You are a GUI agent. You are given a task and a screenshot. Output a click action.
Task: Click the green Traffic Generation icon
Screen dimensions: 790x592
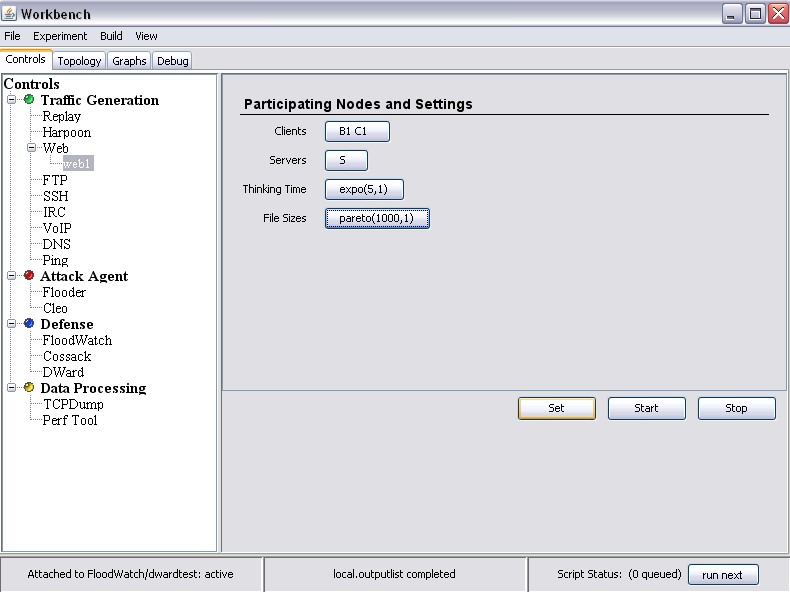tap(29, 100)
